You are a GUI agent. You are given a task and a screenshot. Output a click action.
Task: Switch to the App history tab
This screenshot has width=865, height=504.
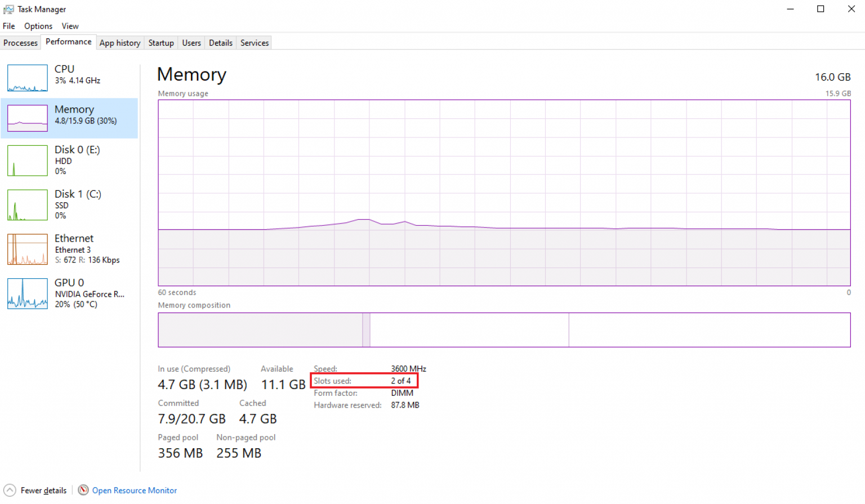(x=120, y=43)
